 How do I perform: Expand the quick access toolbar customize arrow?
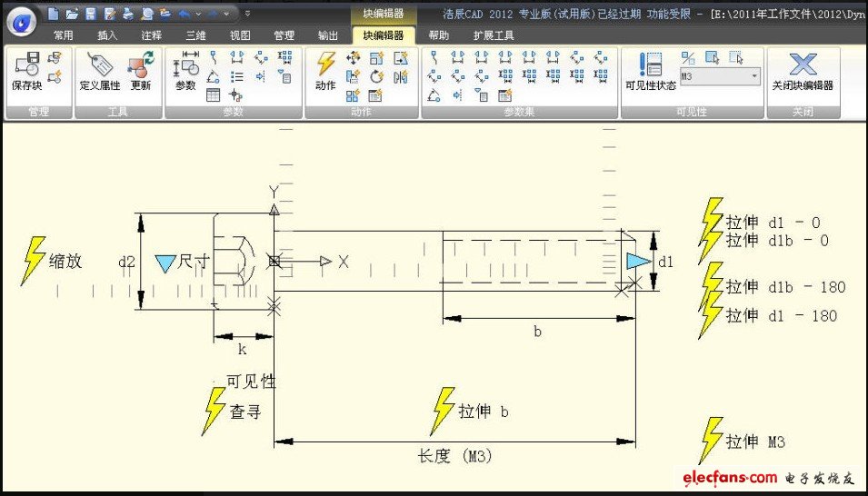(x=247, y=14)
